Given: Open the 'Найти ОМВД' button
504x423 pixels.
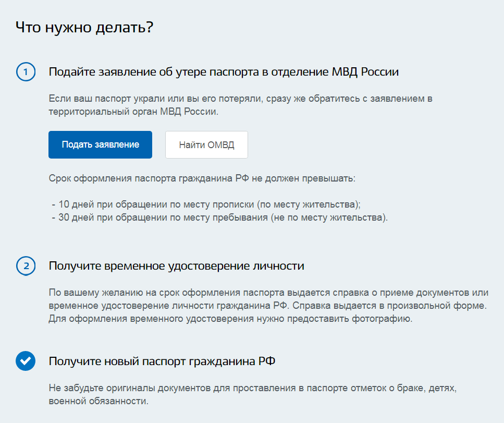Looking at the screenshot, I should coord(207,145).
